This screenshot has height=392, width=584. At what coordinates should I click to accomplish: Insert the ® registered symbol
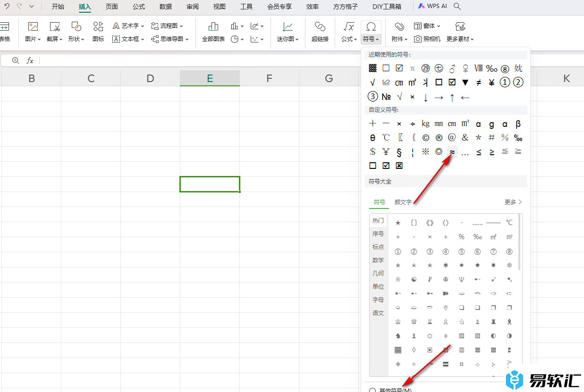click(439, 138)
